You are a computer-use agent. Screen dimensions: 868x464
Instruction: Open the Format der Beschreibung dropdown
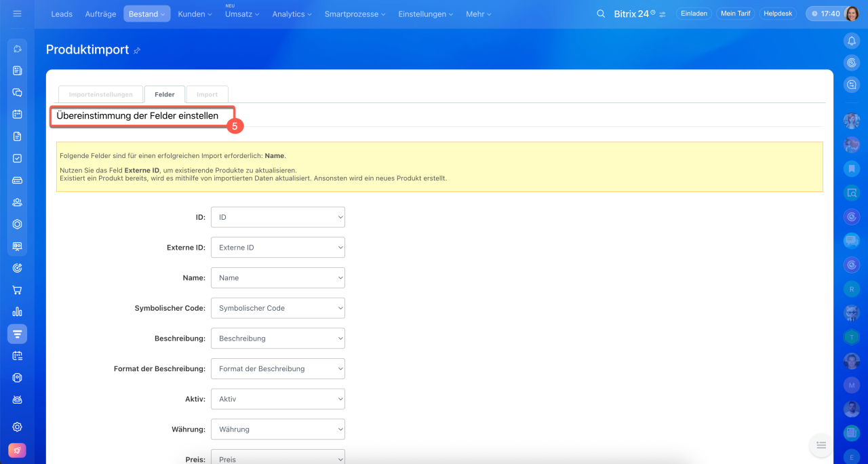277,368
